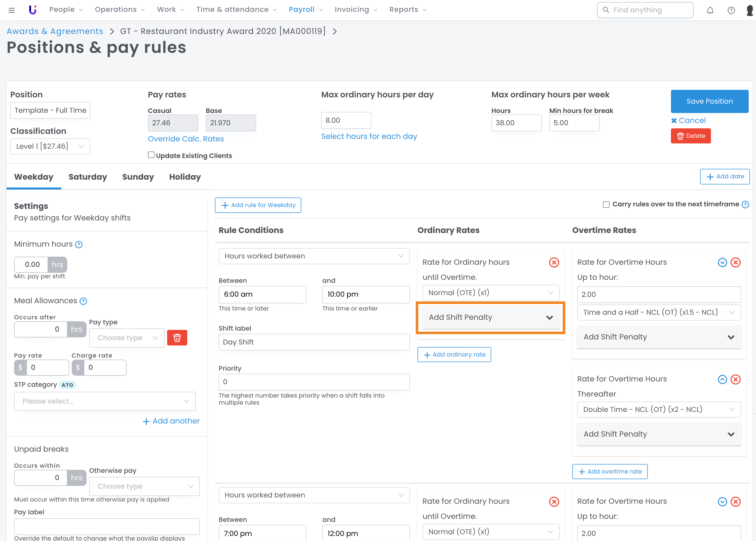Show Minimum hours help tooltip icon

(79, 245)
